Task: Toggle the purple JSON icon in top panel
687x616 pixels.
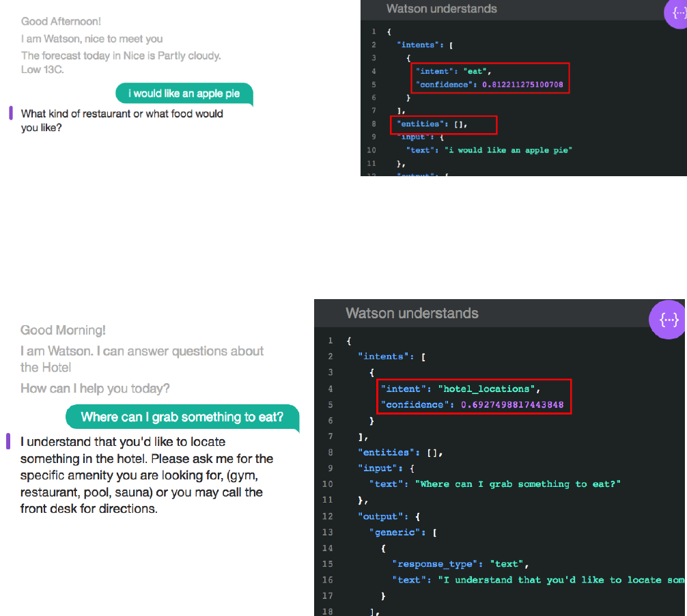Action: 677,14
